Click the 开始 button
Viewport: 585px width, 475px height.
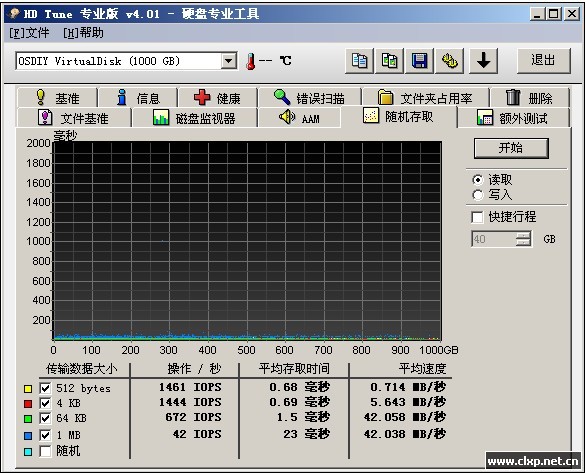(511, 148)
